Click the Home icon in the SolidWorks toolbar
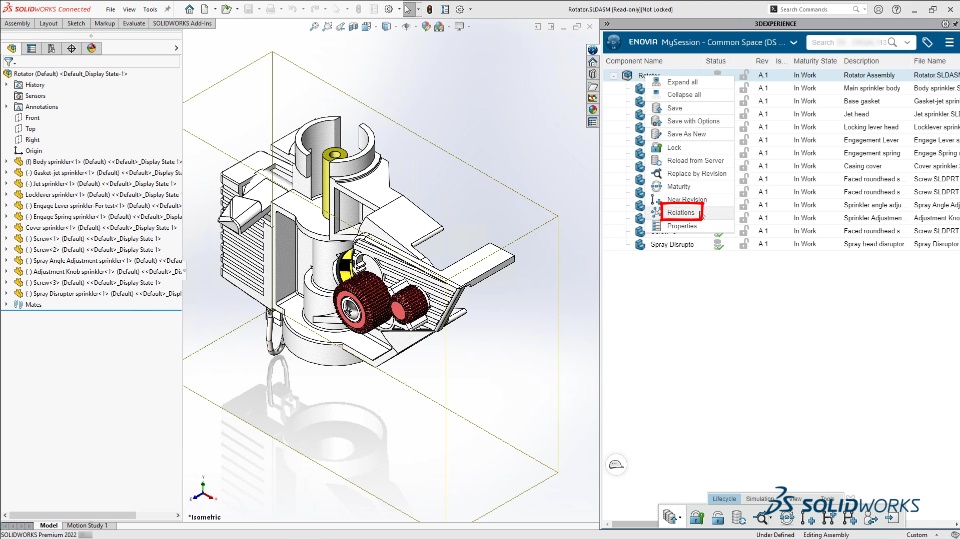The width and height of the screenshot is (960, 539). point(190,9)
